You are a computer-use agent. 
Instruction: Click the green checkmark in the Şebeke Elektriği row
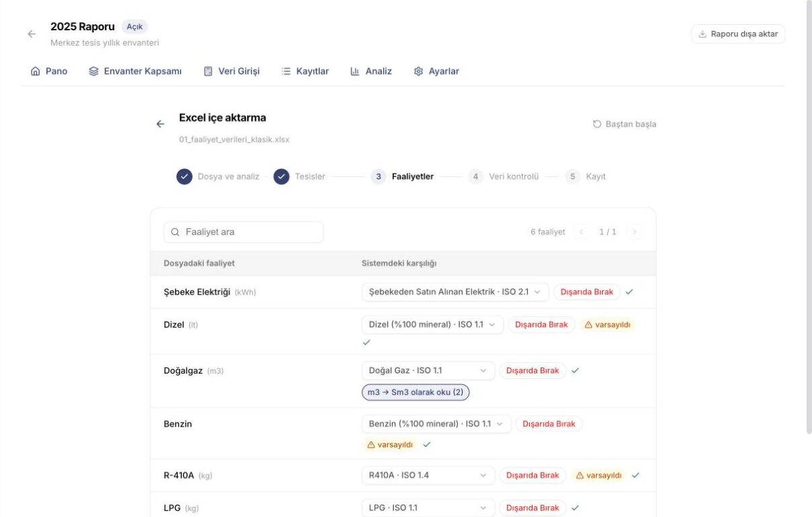click(x=629, y=292)
